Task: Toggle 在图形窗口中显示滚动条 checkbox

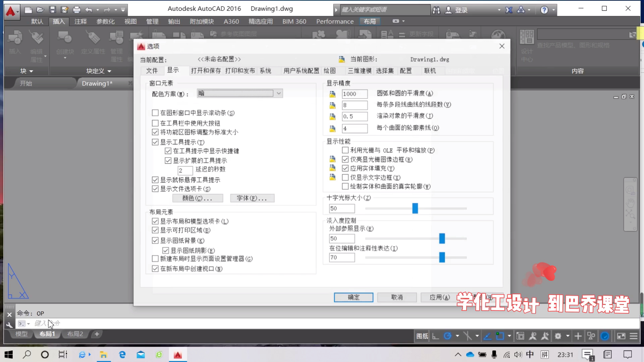Action: (x=156, y=113)
